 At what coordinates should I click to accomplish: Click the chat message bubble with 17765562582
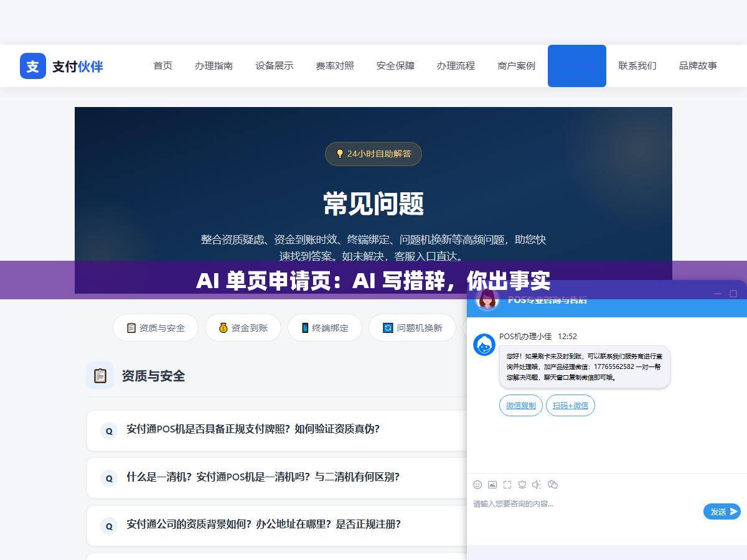click(585, 367)
